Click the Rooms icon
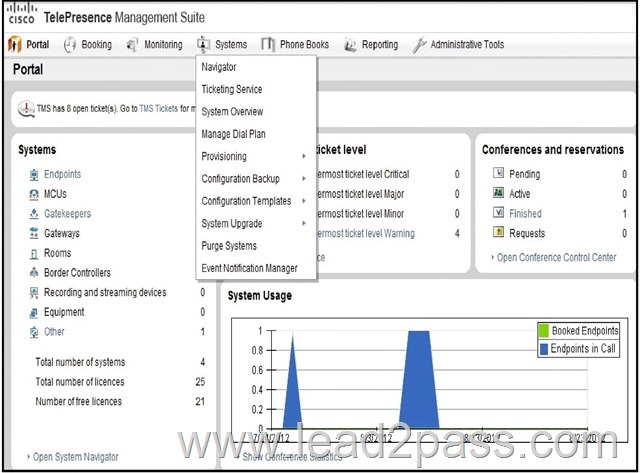Viewport: 640px width, 473px height. (x=34, y=253)
